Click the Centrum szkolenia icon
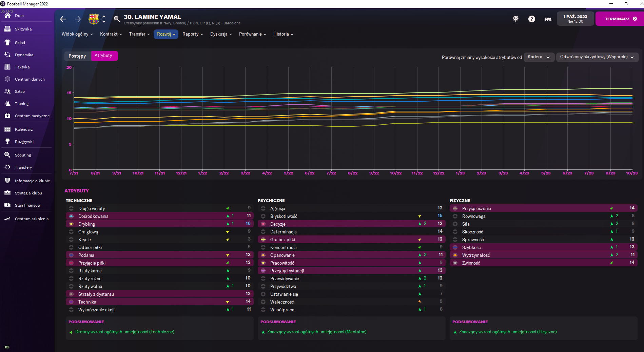Screen dimensions: 644x352 point(7,219)
